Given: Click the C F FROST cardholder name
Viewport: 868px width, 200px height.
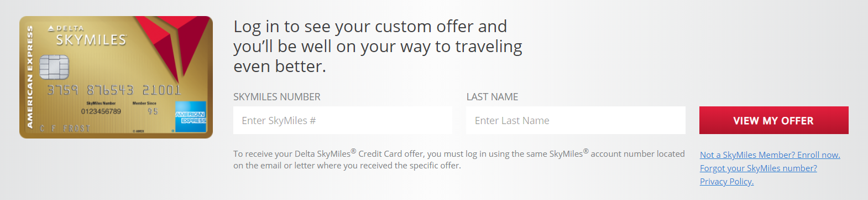Looking at the screenshot, I should (65, 129).
